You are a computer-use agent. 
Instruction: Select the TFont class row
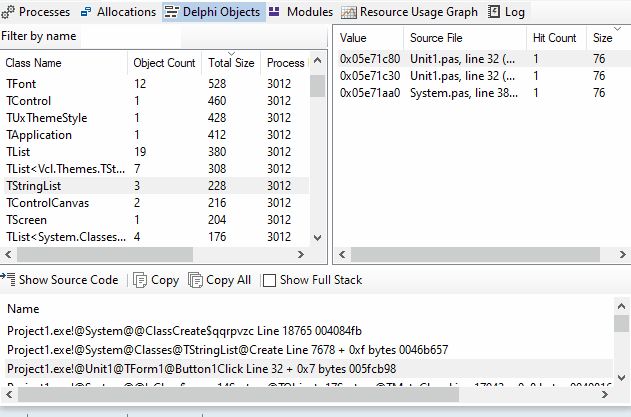22,84
